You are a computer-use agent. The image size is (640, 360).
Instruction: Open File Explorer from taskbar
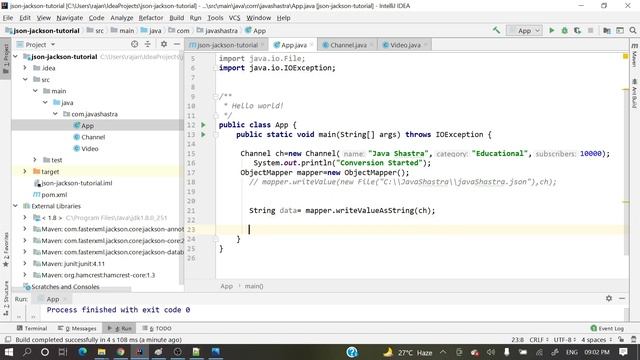click(101, 352)
